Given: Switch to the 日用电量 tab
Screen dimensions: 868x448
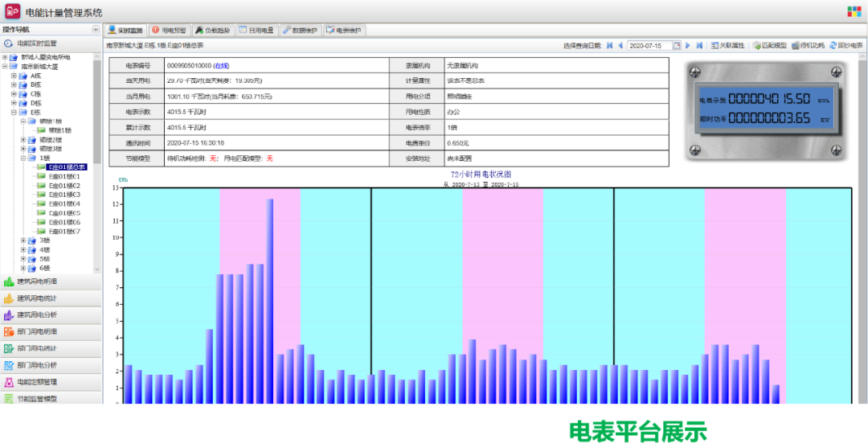Looking at the screenshot, I should 256,31.
